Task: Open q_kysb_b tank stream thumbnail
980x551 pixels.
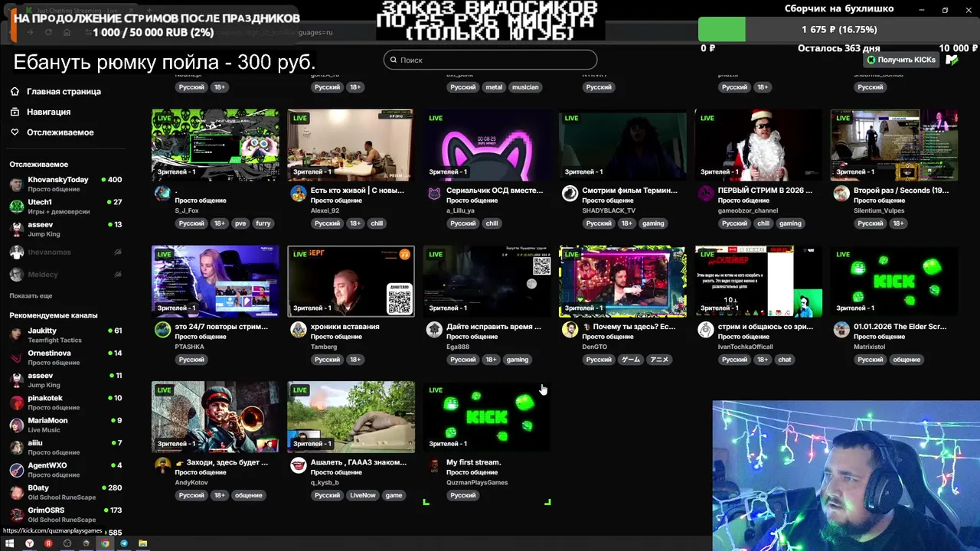Action: click(351, 417)
